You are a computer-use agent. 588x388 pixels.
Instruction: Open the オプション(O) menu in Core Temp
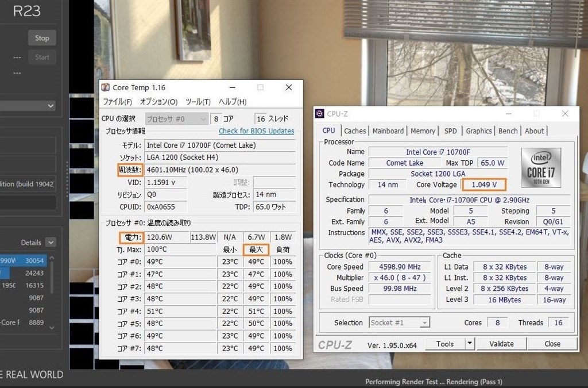click(x=158, y=102)
